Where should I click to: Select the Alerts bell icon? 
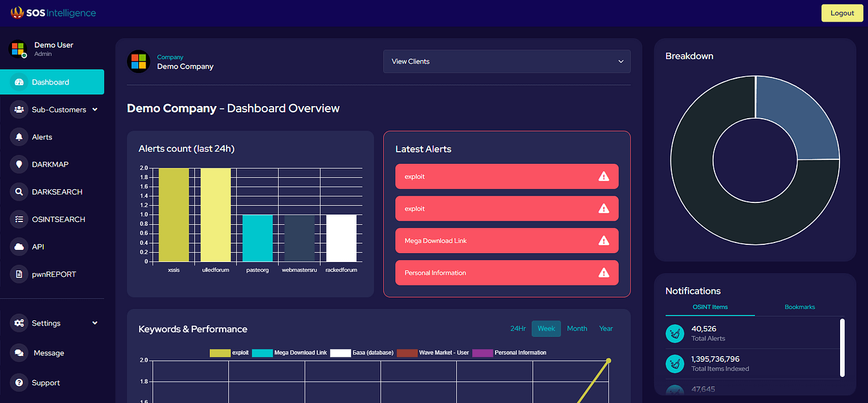(x=19, y=137)
